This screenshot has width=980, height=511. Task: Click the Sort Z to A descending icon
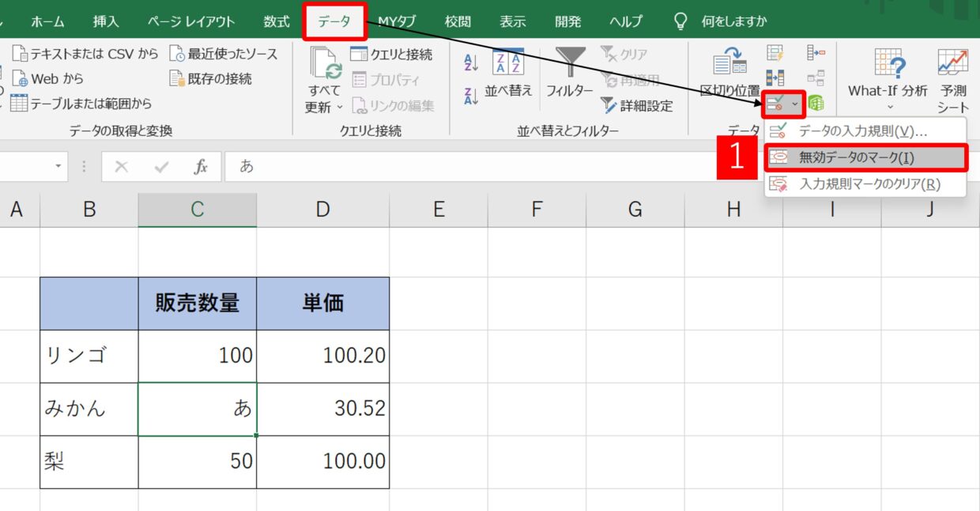pos(471,96)
